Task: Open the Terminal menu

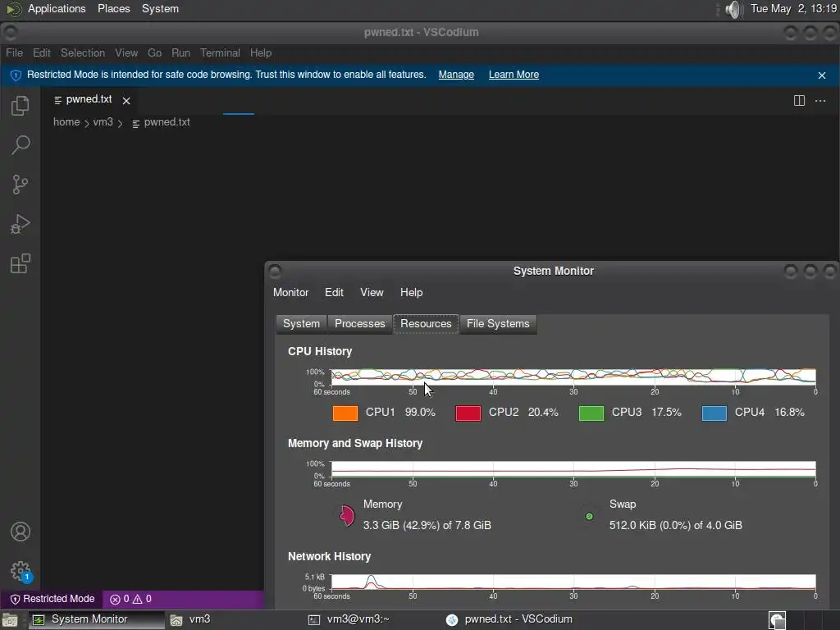Action: coord(220,53)
